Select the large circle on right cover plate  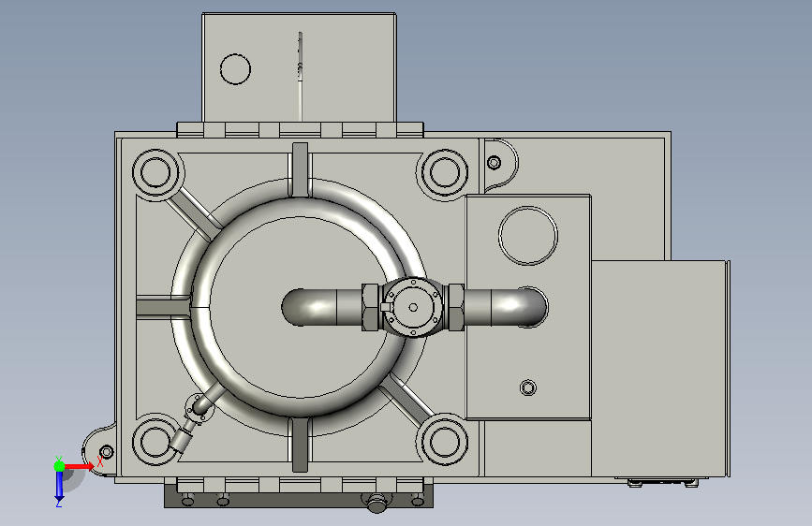(x=527, y=236)
